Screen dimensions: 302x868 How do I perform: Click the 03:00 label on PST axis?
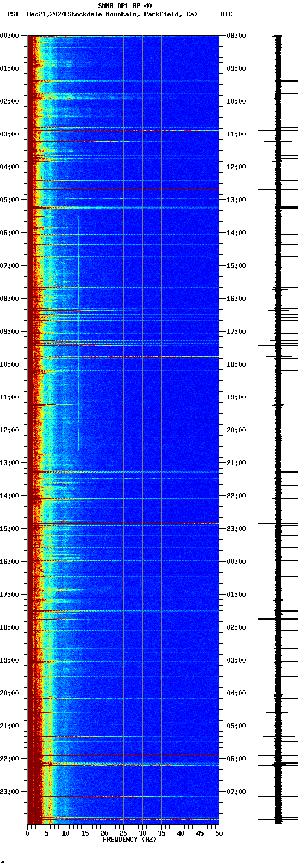point(9,134)
